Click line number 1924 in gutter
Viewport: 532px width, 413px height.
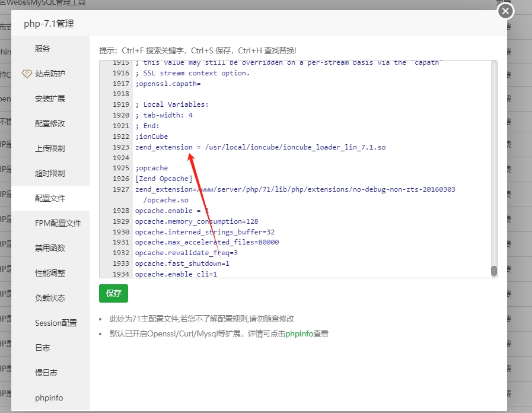[x=121, y=158]
